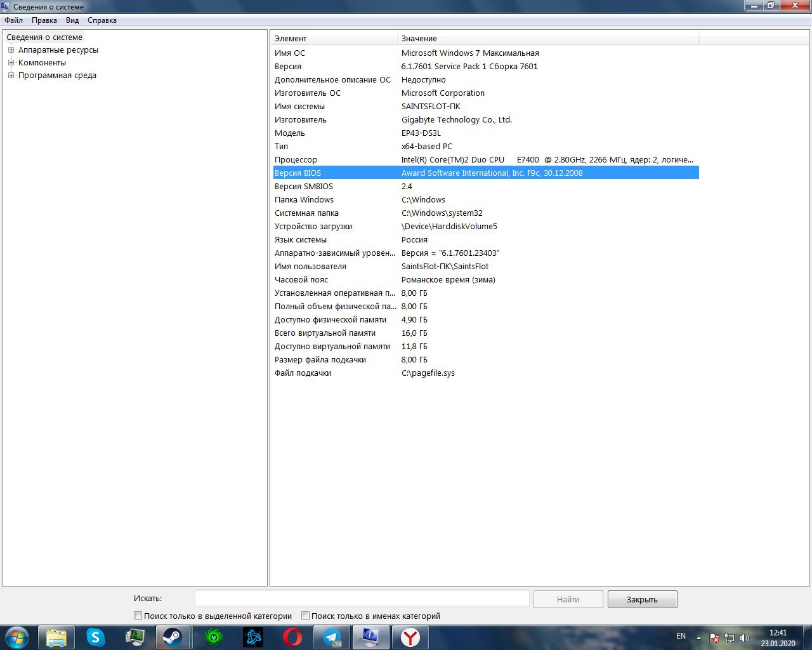This screenshot has width=812, height=650.
Task: Select the Процессор row
Action: (486, 160)
